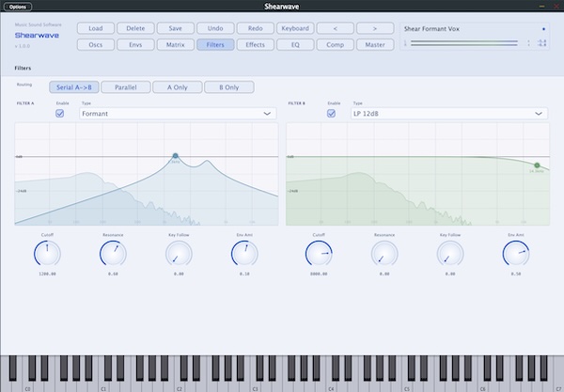
Task: Click the output level meter bars
Action: coord(464,43)
